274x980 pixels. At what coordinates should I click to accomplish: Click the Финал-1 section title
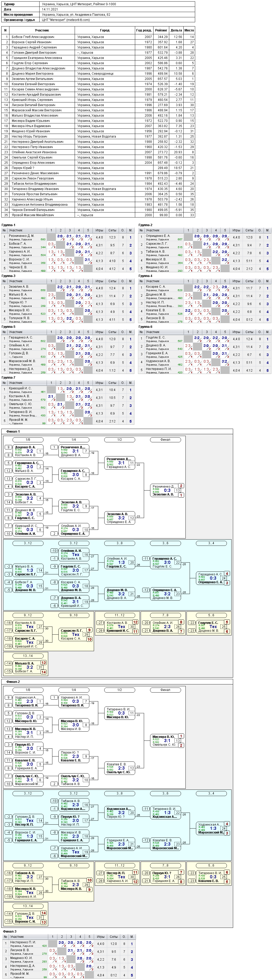[x=13, y=431]
